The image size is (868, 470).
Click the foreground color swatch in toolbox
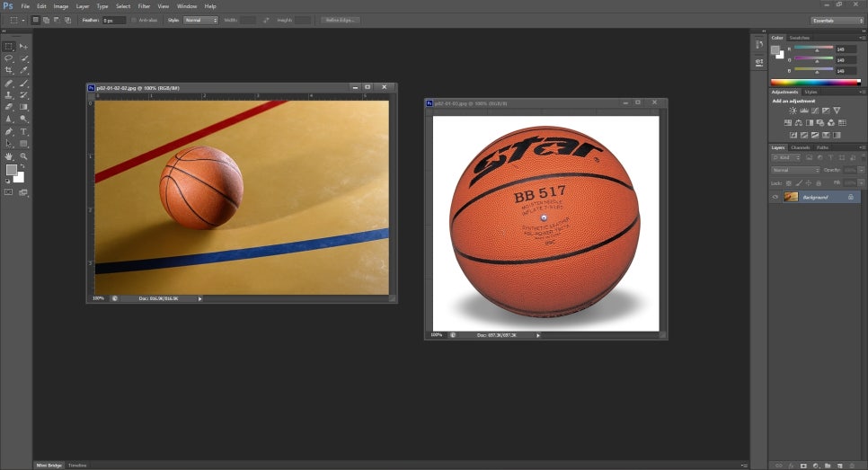click(11, 170)
